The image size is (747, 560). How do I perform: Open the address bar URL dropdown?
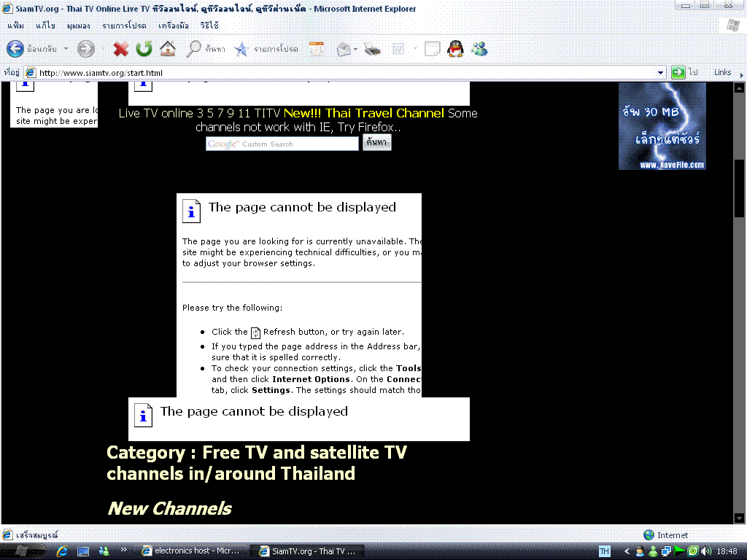click(660, 72)
